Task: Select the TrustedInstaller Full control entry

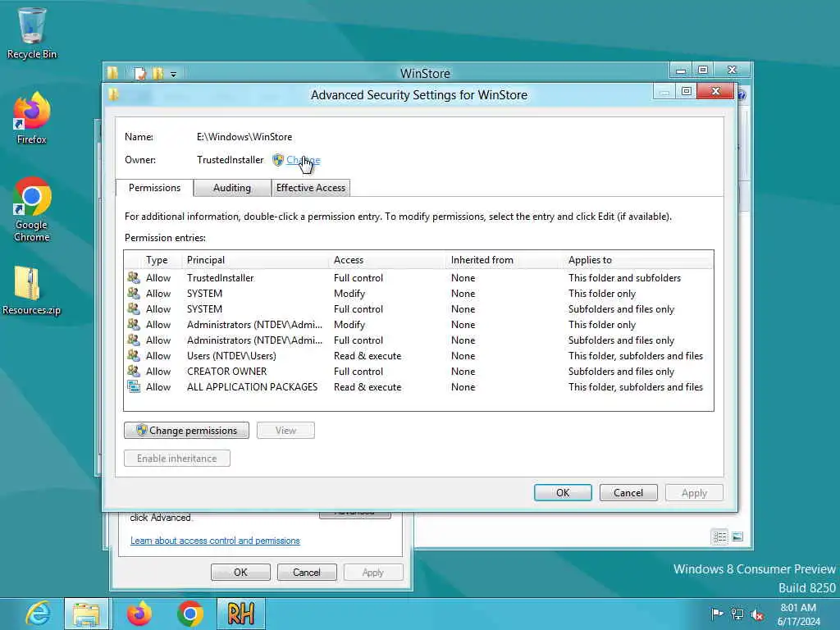Action: [x=418, y=277]
